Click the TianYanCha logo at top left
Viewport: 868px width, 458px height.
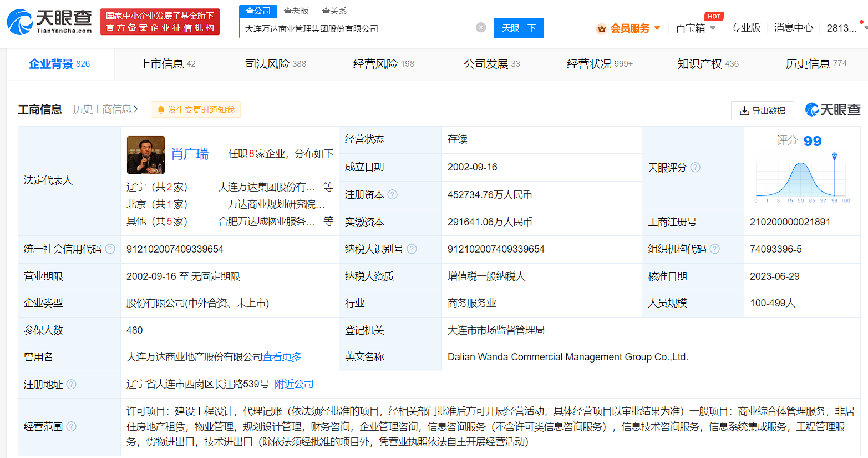coord(49,21)
